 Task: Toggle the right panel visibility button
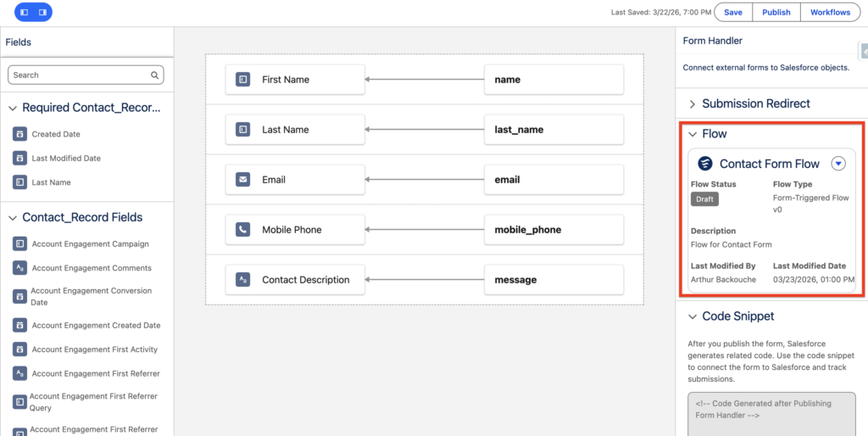42,12
